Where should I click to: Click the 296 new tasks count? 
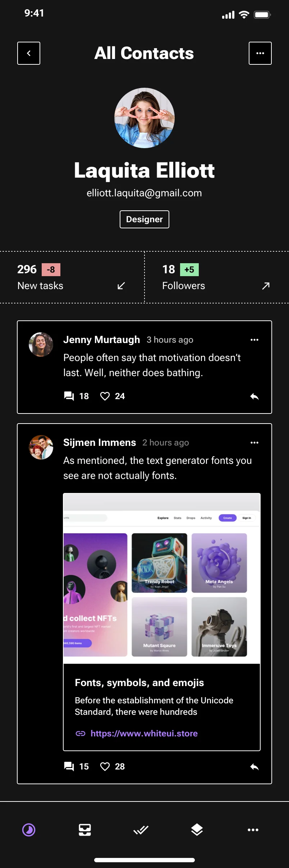[x=27, y=269]
